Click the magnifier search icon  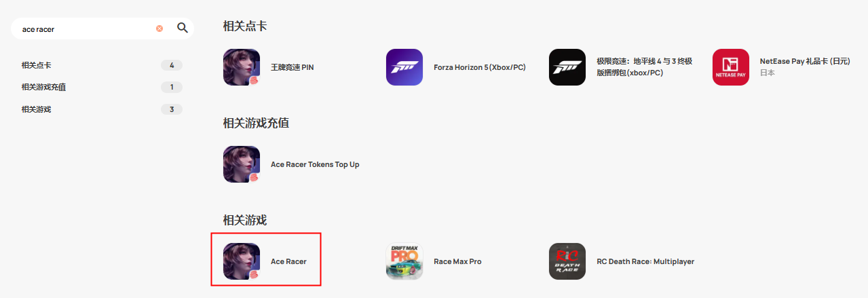(x=182, y=28)
